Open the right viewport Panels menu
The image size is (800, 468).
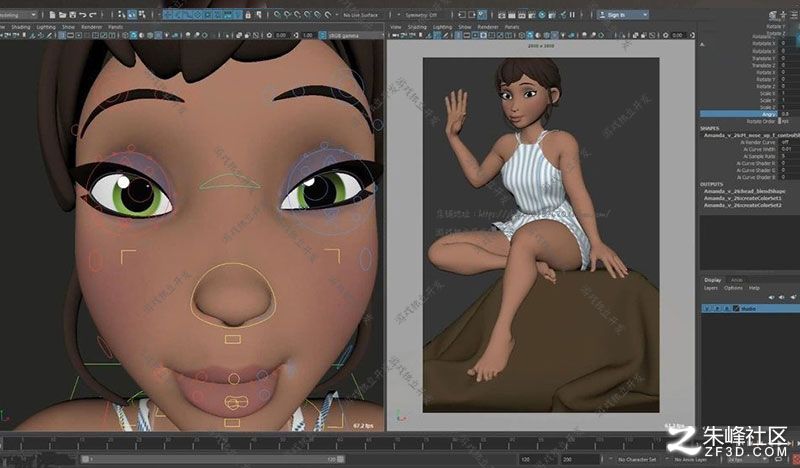[x=512, y=27]
